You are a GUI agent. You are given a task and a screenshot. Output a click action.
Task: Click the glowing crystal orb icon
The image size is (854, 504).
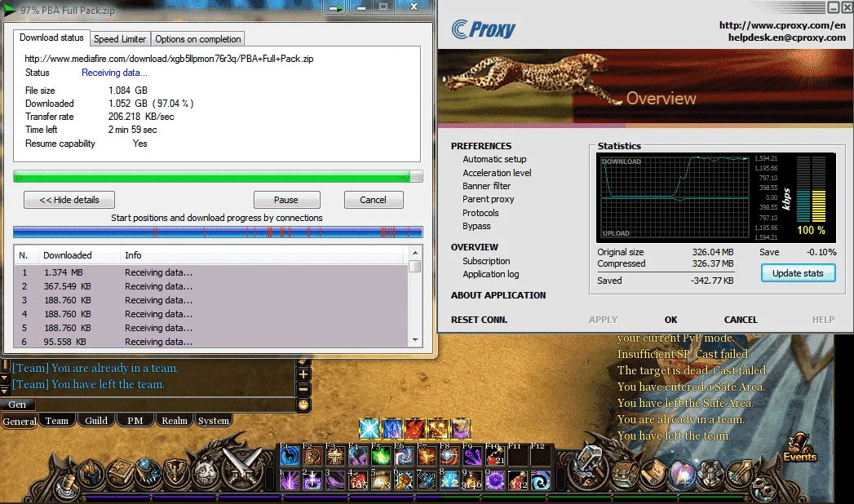682,472
